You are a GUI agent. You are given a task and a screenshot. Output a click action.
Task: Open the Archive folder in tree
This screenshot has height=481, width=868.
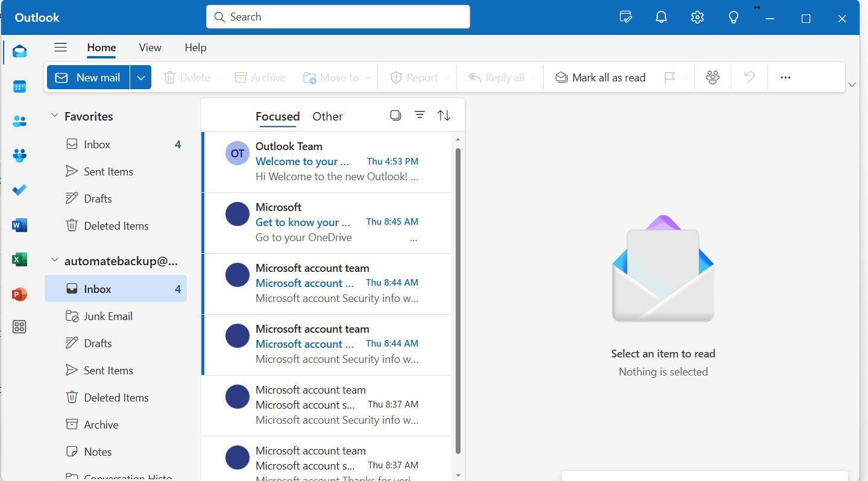[x=116, y=424]
